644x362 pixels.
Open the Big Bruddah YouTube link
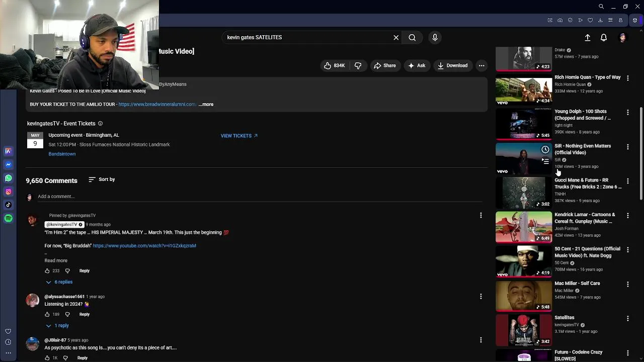coord(144,246)
